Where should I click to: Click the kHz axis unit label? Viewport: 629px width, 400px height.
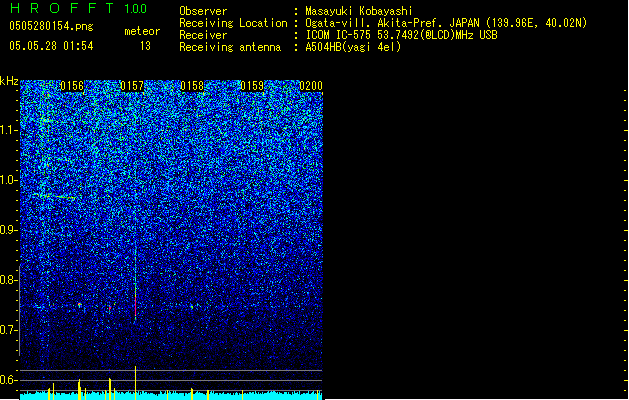pos(9,81)
